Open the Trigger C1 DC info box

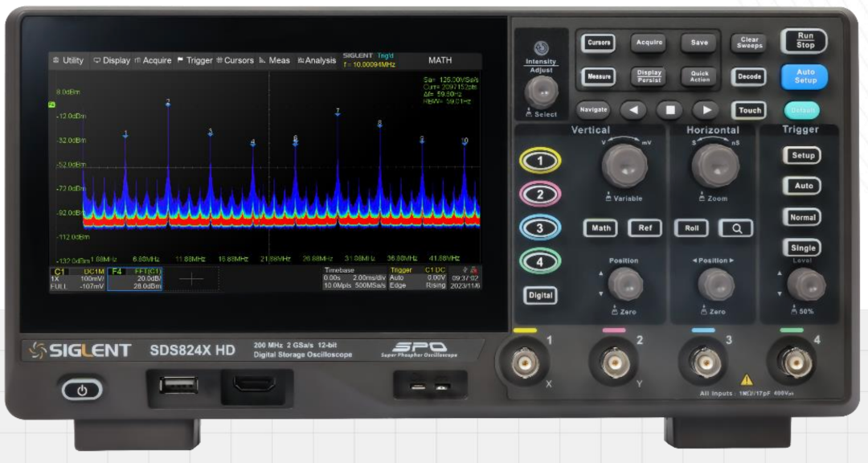click(x=417, y=278)
